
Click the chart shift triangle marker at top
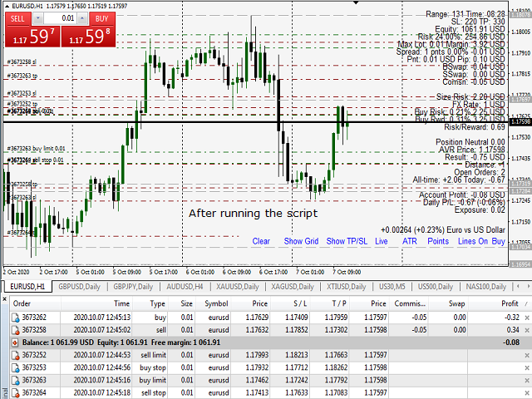356,2
